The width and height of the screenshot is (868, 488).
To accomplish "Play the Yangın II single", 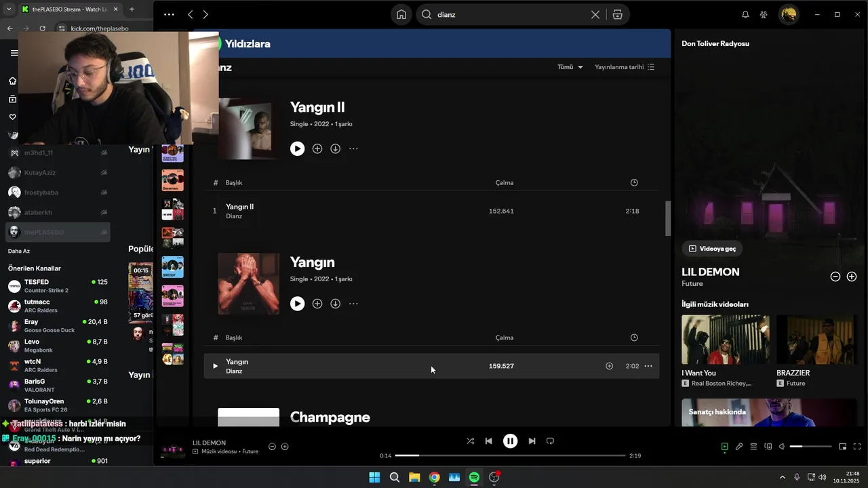I will [x=297, y=148].
